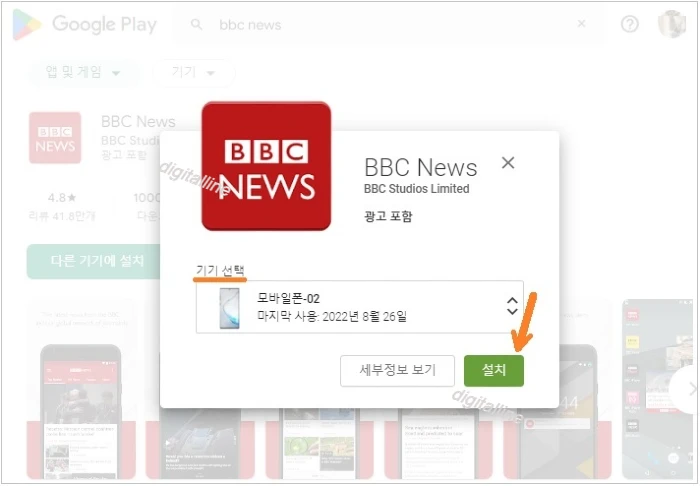This screenshot has width=700, height=486.
Task: Click 리뷰 41.8만개 review count text
Action: (x=62, y=216)
